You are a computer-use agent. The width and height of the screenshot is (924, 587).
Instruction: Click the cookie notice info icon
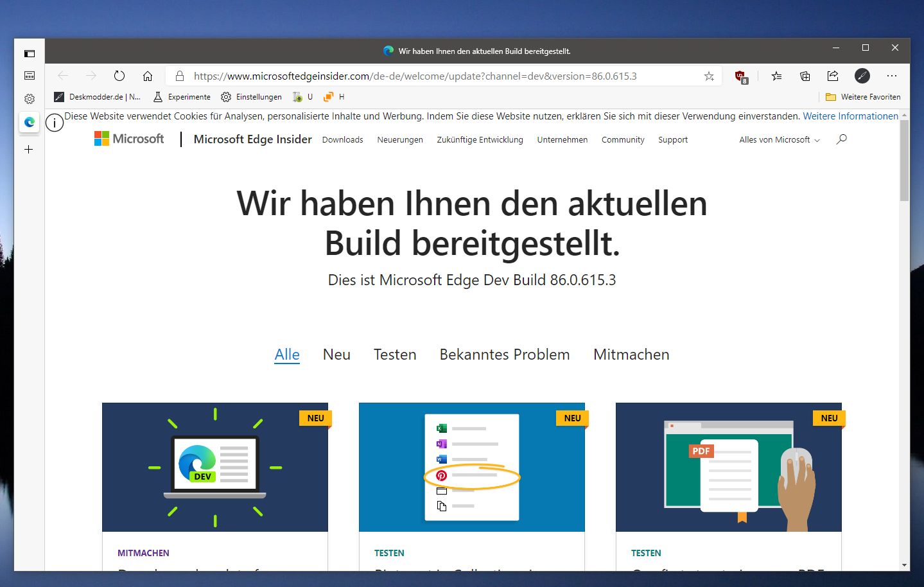[x=55, y=121]
